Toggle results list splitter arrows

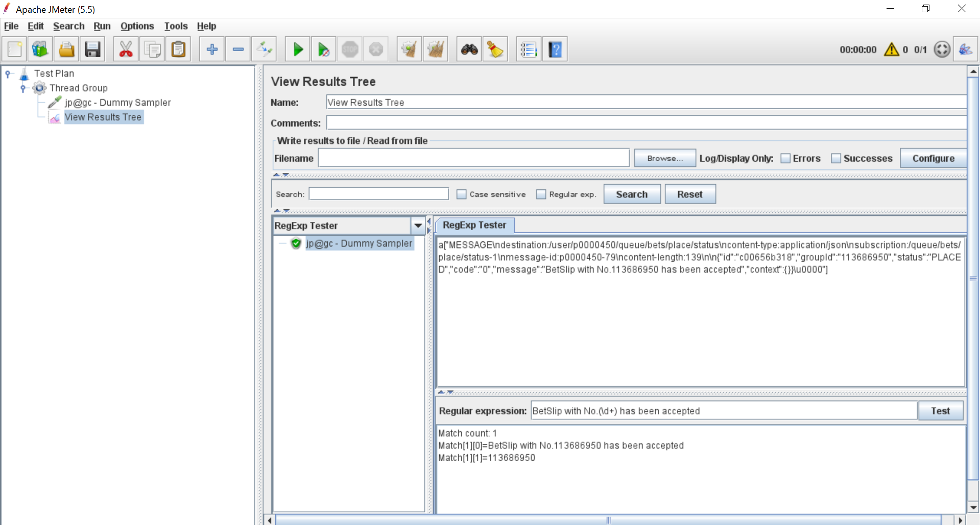click(429, 225)
